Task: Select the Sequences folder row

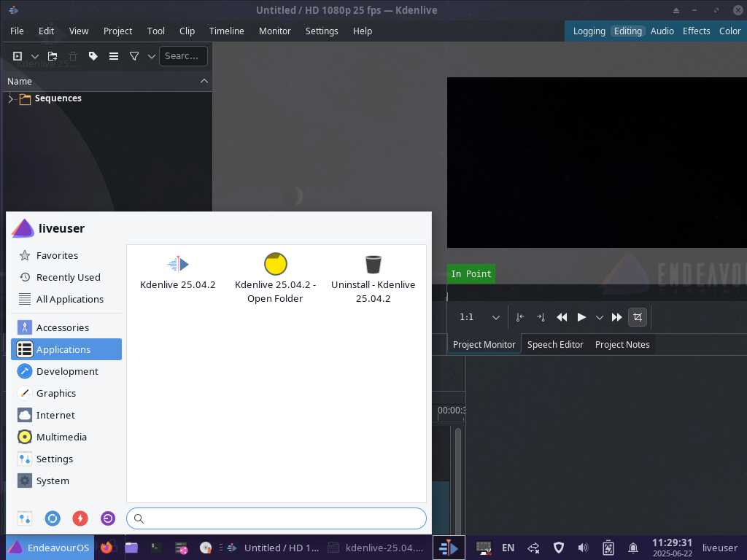Action: tap(107, 98)
